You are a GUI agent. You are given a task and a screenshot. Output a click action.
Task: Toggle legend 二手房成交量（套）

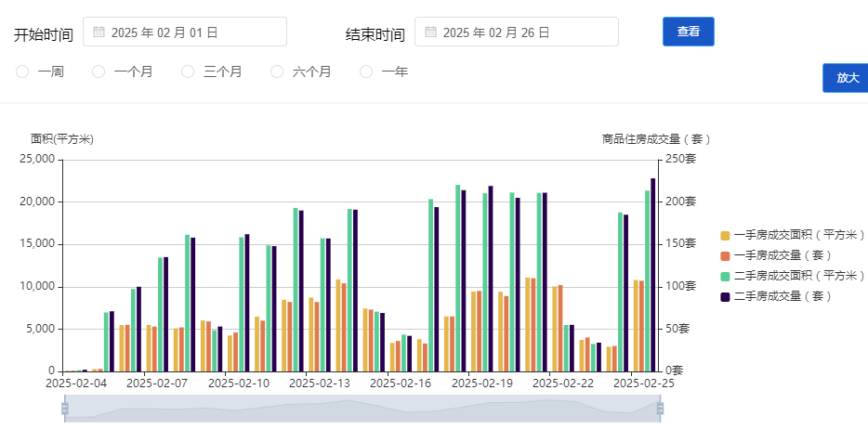(776, 296)
